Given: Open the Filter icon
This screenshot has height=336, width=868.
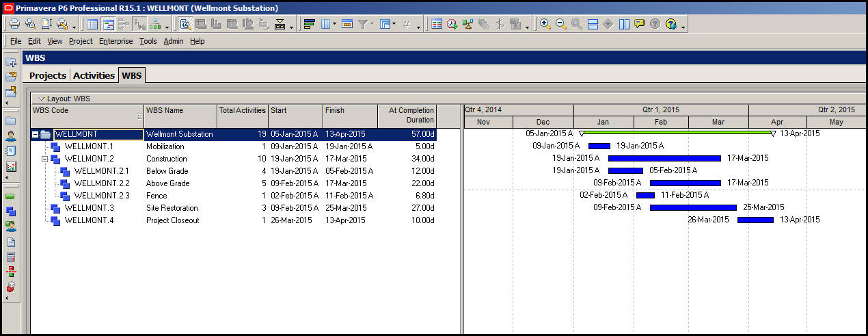Looking at the screenshot, I should click(364, 24).
